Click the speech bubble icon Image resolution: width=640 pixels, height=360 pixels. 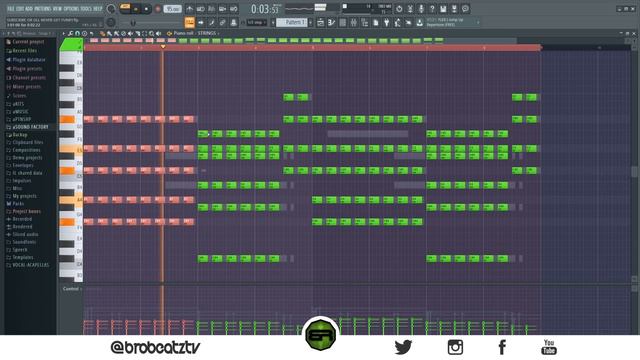(465, 9)
